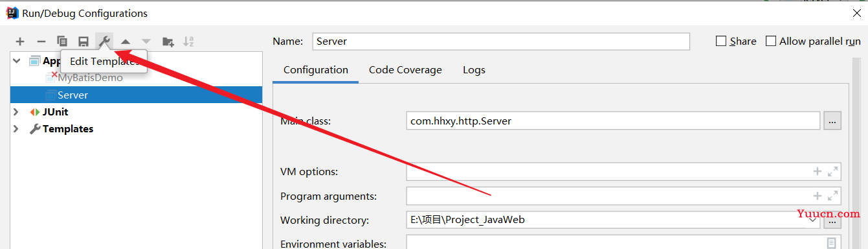Screen dimensions: 868x249
Task: Click the Run/Debug Configurations window icon
Action: [12, 13]
